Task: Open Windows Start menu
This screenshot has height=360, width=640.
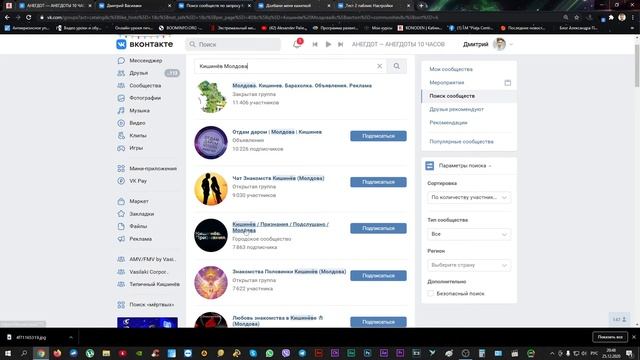Action: point(8,353)
